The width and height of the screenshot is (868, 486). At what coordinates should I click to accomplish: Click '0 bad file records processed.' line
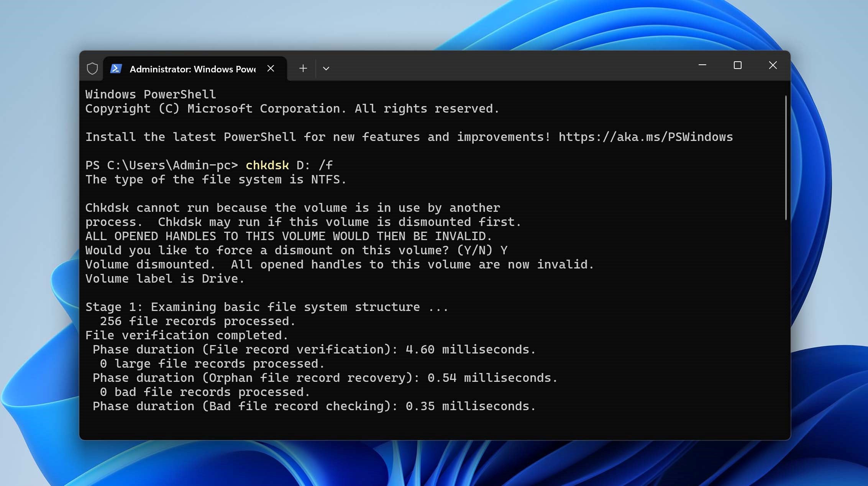click(205, 392)
